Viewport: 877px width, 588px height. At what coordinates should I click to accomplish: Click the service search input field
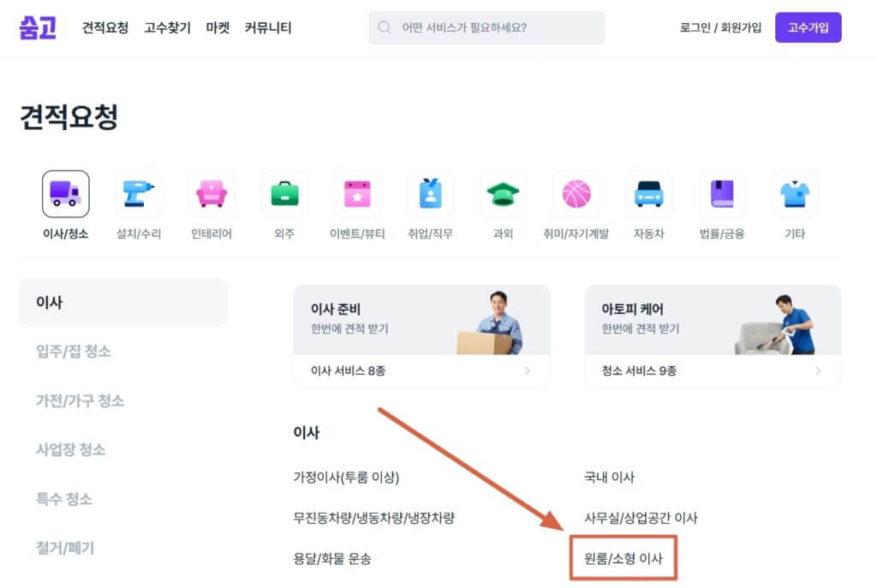pos(486,28)
